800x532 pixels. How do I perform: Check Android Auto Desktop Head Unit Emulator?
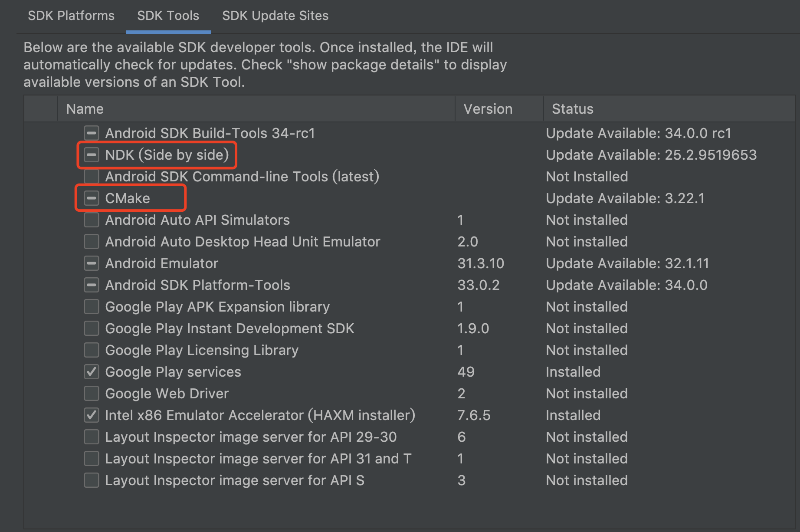coord(92,242)
